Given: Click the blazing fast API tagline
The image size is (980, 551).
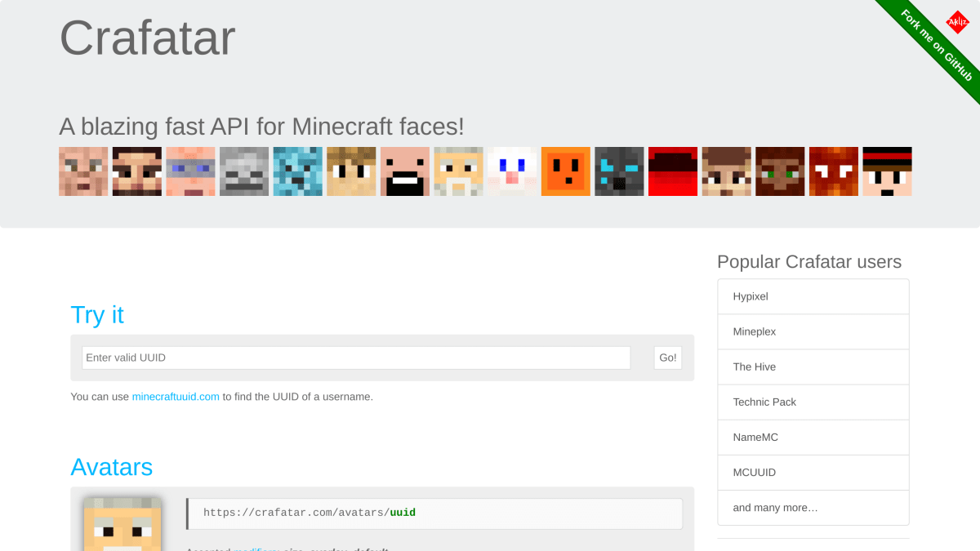Looking at the screenshot, I should pyautogui.click(x=261, y=127).
